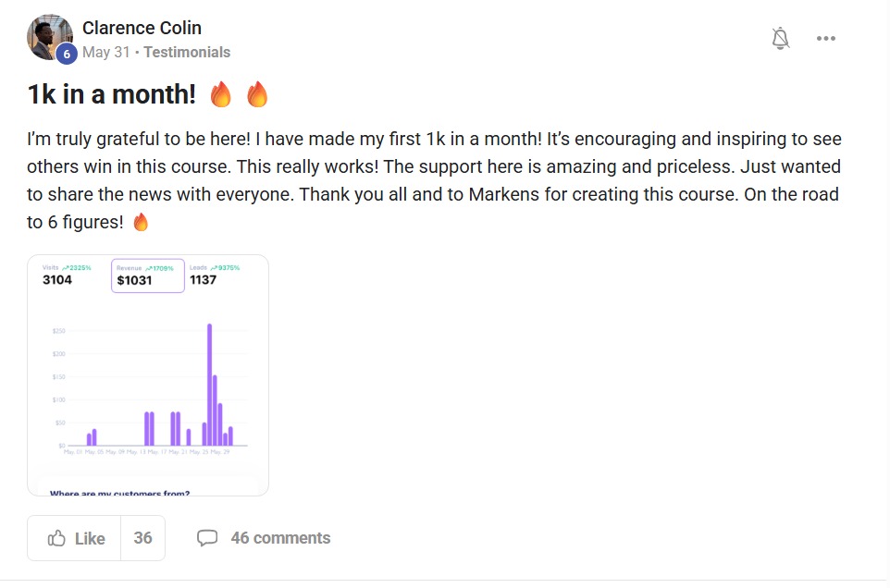Click the author name Clarence Colin
This screenshot has height=588, width=890.
coord(142,28)
